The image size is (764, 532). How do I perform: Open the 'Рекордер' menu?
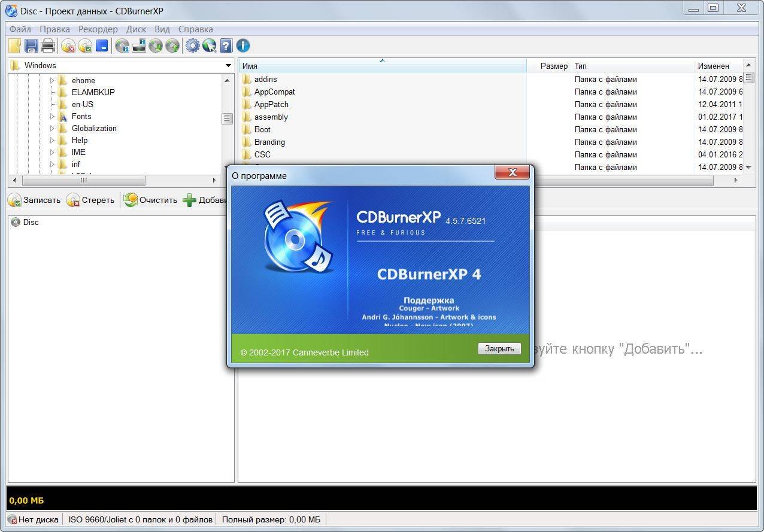pyautogui.click(x=98, y=29)
